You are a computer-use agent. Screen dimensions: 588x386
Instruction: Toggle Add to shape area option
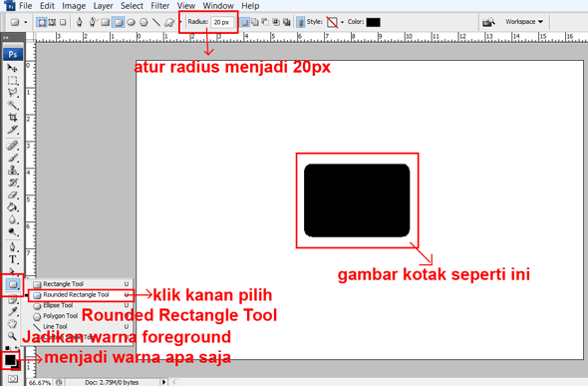point(254,22)
